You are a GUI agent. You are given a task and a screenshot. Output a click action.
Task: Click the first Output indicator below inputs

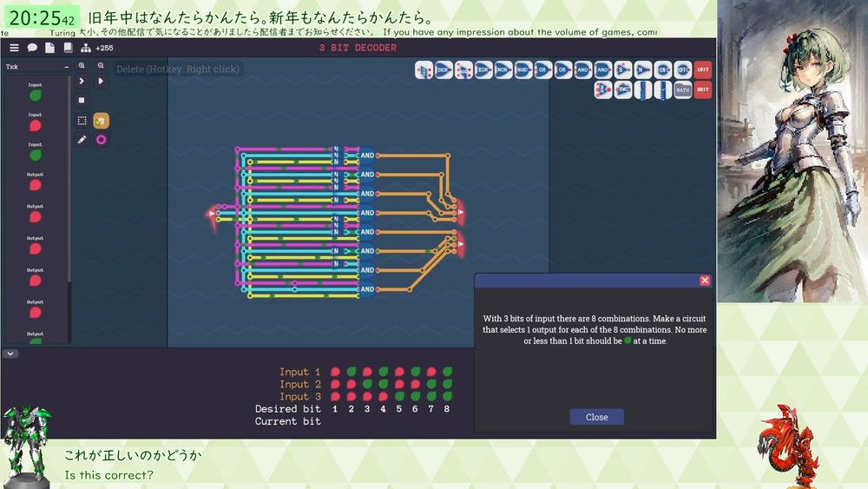coord(35,185)
